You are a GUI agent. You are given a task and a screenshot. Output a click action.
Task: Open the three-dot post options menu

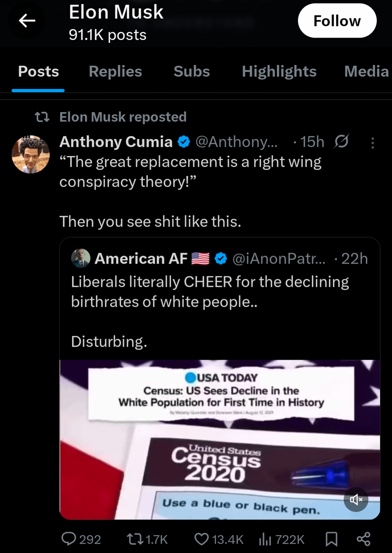tap(372, 142)
